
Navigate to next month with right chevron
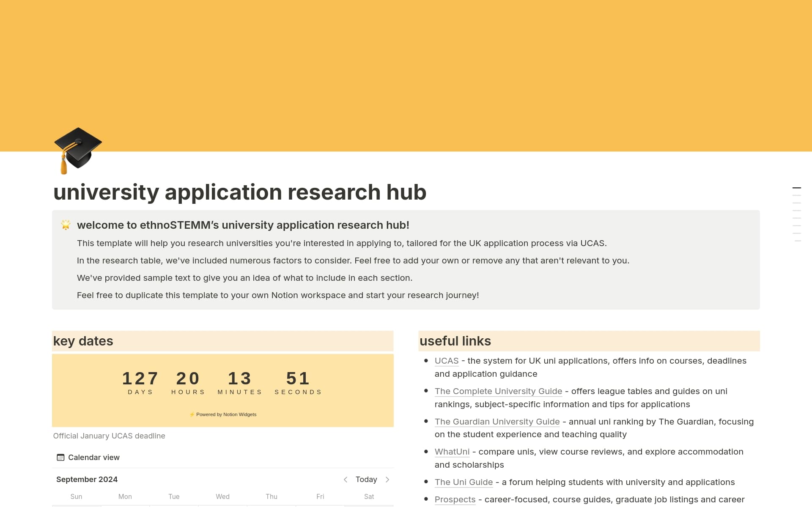tap(387, 480)
